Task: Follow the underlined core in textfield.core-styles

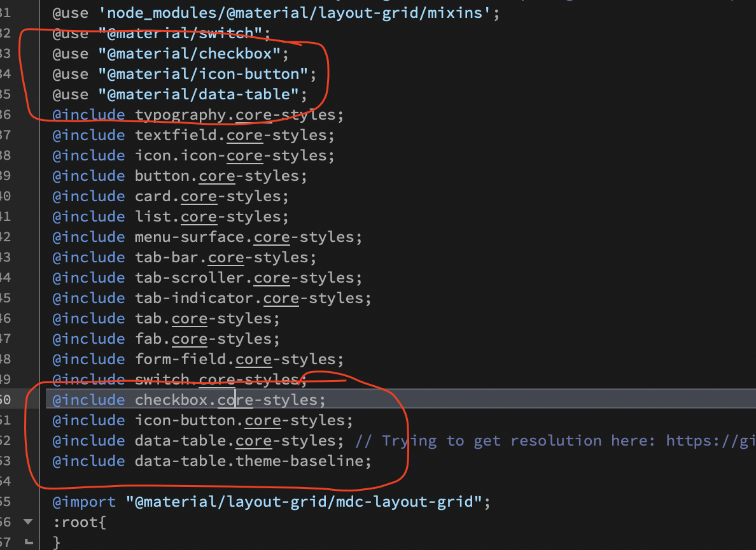Action: pyautogui.click(x=244, y=134)
